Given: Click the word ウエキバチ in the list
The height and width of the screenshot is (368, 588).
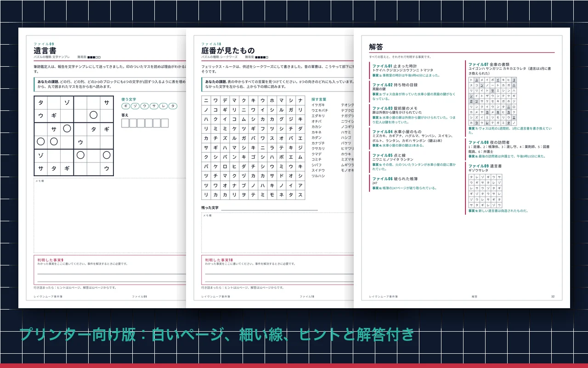Looking at the screenshot, I should tap(319, 110).
